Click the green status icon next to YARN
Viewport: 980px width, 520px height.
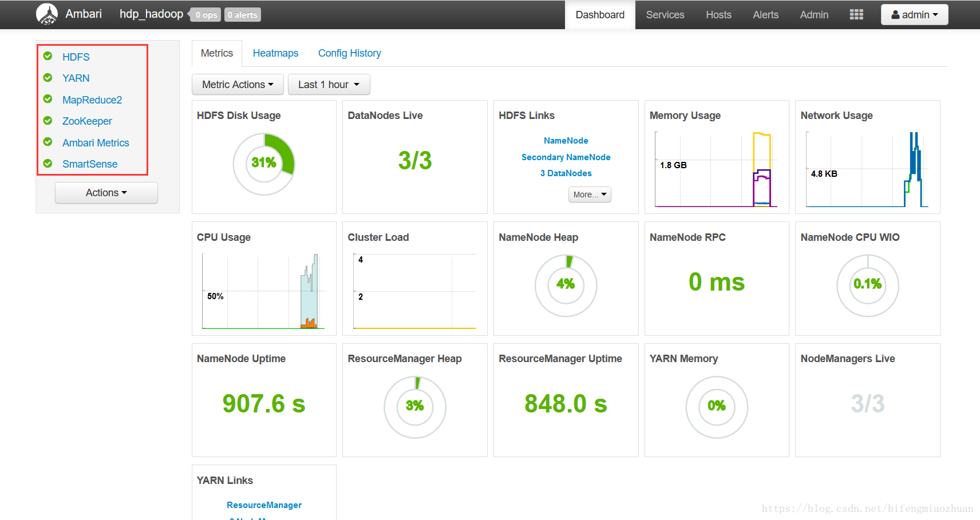(48, 78)
